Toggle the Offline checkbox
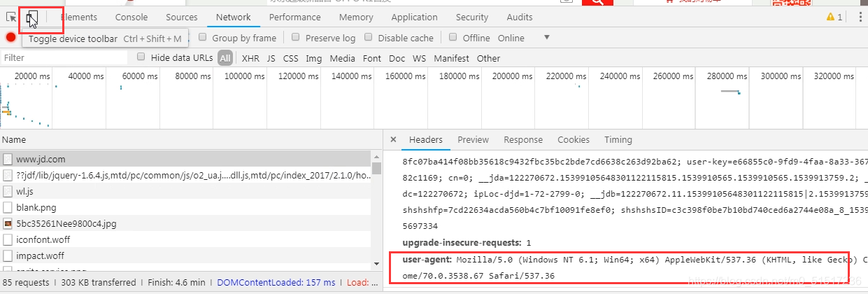Screen dimensions: 868x294 453,37
